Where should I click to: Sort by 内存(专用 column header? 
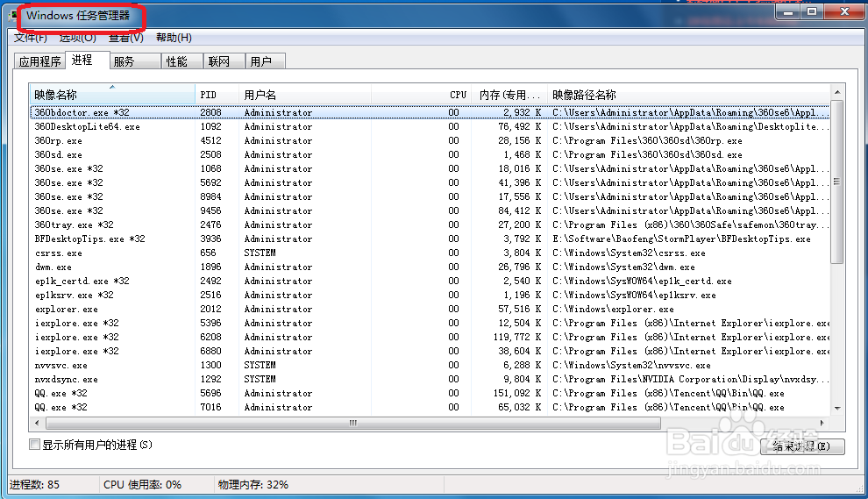point(509,95)
